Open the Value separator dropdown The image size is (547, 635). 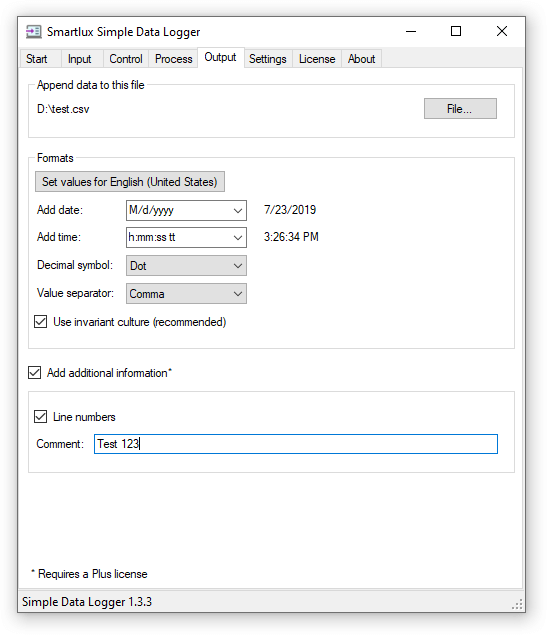pyautogui.click(x=186, y=294)
